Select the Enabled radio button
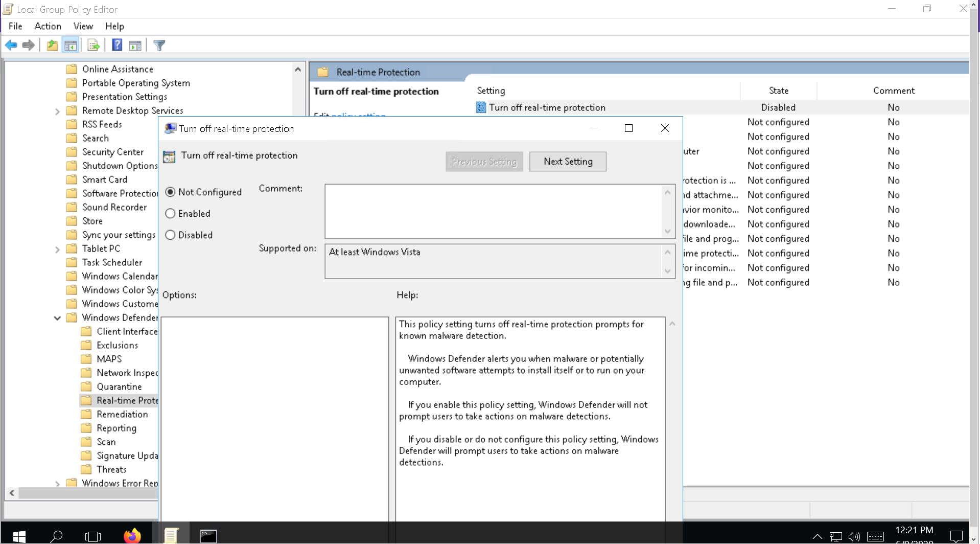 (x=171, y=213)
